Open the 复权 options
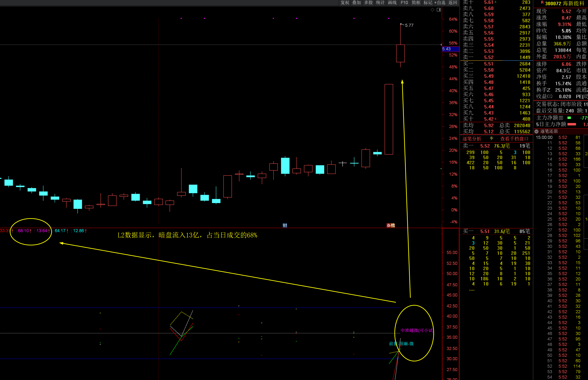 [x=345, y=2]
